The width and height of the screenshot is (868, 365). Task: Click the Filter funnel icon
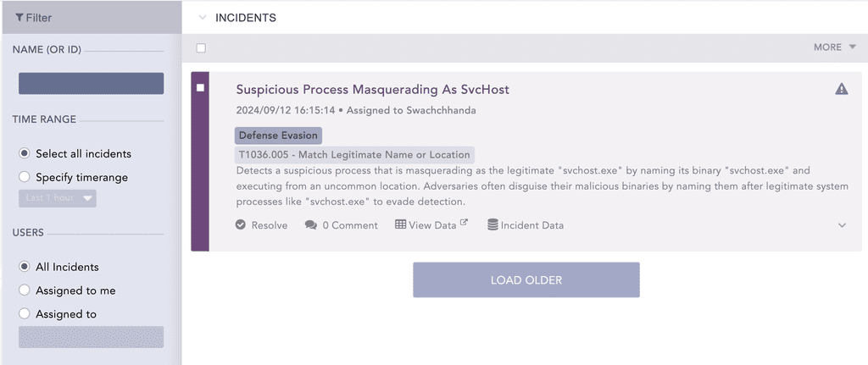click(19, 18)
